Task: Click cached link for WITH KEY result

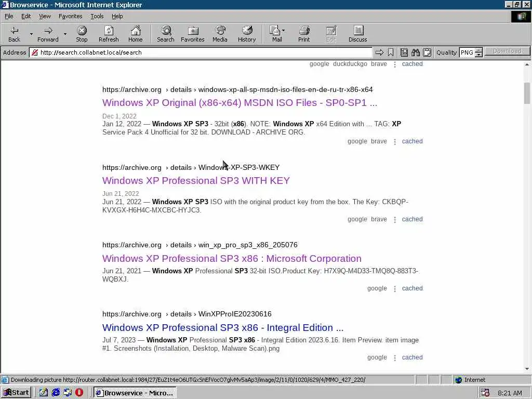Action: pyautogui.click(x=412, y=219)
